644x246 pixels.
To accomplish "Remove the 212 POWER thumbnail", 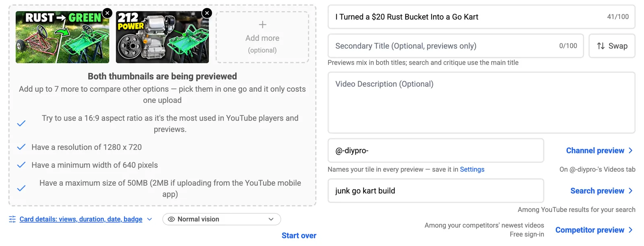I will [207, 13].
